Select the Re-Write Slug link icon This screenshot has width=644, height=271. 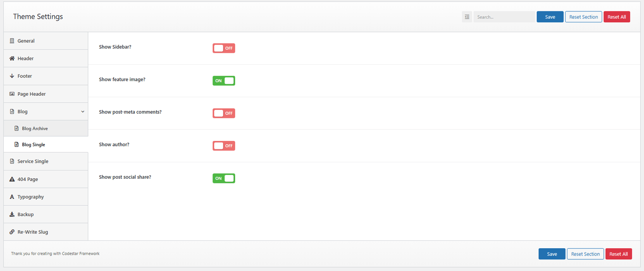click(12, 232)
